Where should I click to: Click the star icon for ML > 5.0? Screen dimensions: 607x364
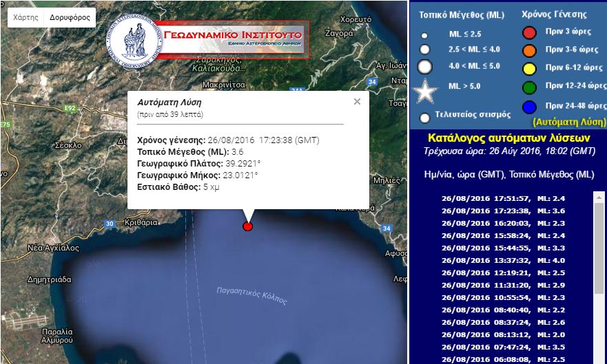425,90
